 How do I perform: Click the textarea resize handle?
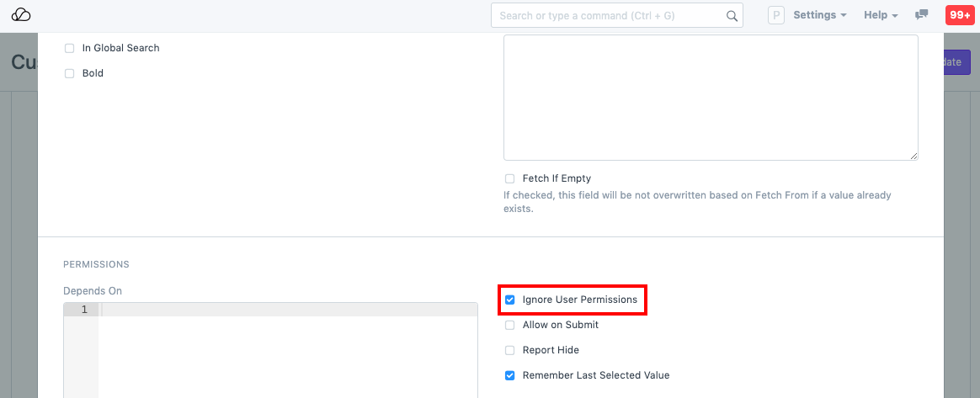[x=913, y=156]
